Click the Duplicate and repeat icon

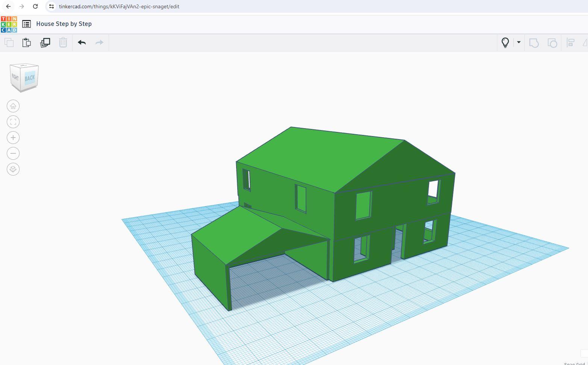click(x=45, y=42)
